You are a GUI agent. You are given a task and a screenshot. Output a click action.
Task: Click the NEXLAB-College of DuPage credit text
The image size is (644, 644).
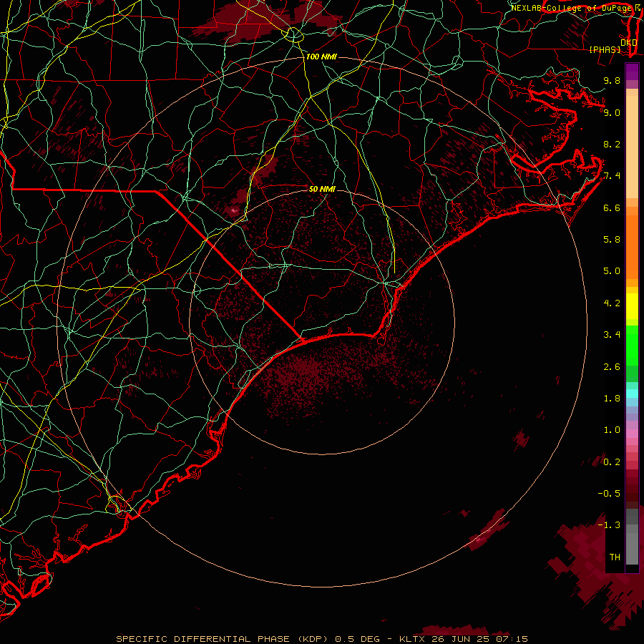[572, 8]
